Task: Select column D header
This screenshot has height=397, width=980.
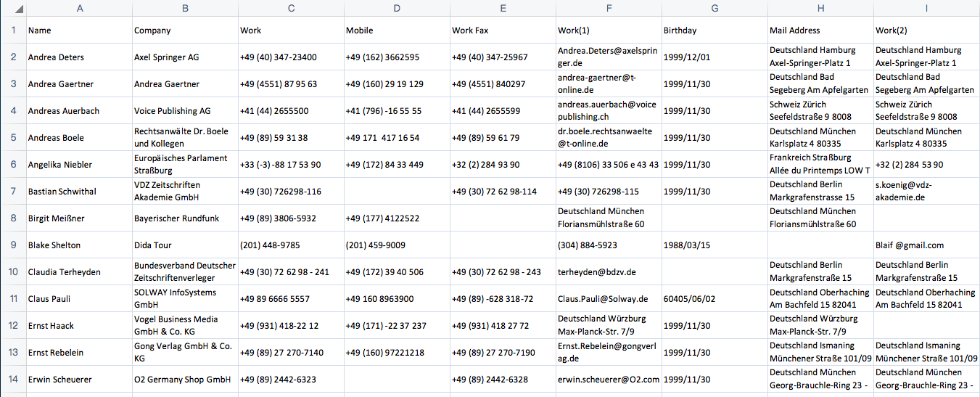Action: (x=397, y=8)
